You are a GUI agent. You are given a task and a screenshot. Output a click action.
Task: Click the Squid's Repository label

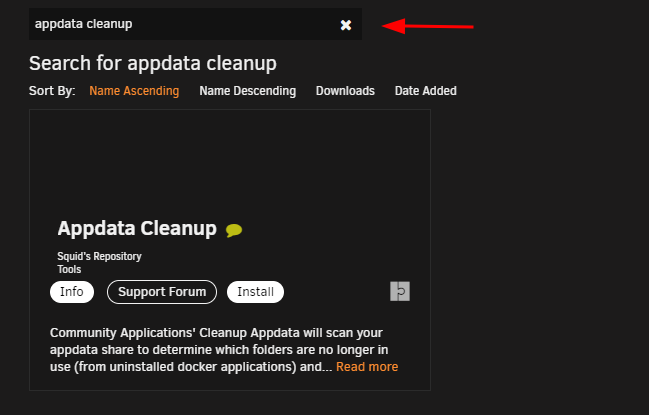pos(99,256)
